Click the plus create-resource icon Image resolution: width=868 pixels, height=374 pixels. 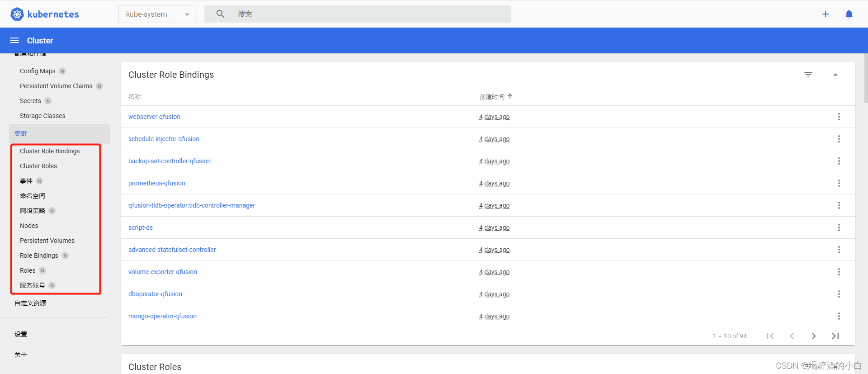(x=826, y=14)
